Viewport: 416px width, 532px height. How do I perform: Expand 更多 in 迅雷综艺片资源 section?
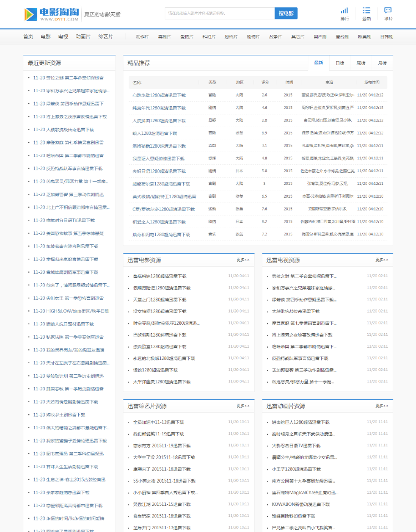(x=243, y=406)
